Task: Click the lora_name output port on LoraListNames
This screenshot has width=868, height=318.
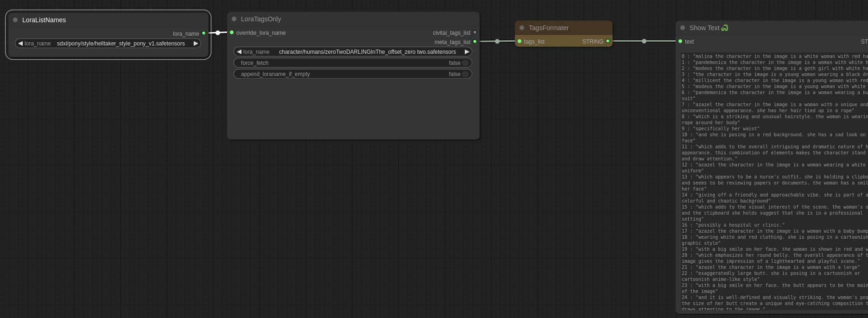Action: point(203,33)
